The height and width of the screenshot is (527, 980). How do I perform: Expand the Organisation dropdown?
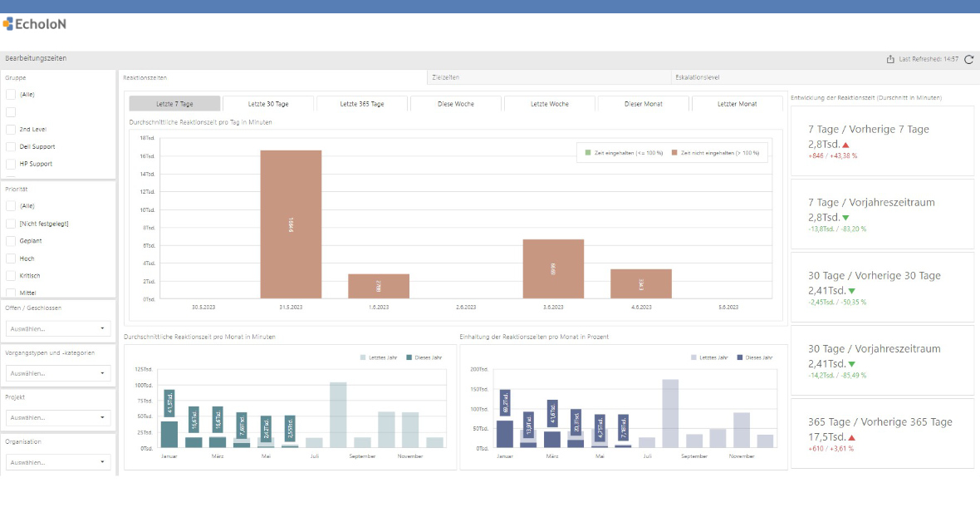(x=58, y=462)
